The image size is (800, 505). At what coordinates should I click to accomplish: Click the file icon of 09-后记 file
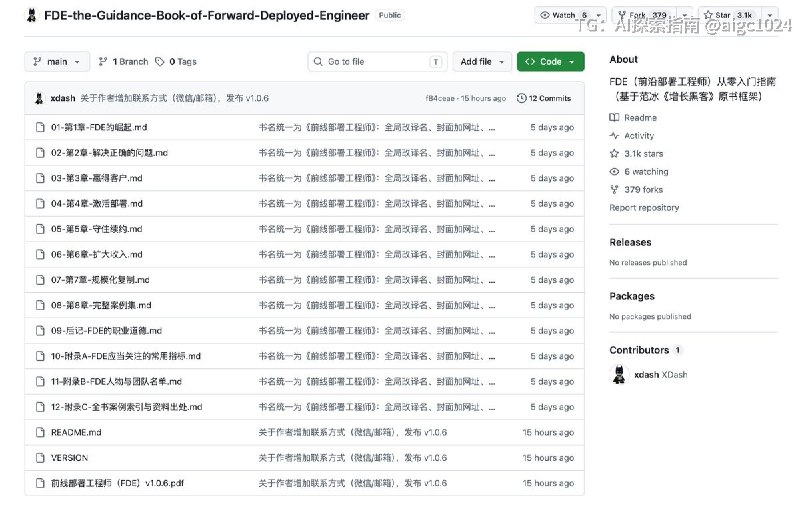click(40, 331)
